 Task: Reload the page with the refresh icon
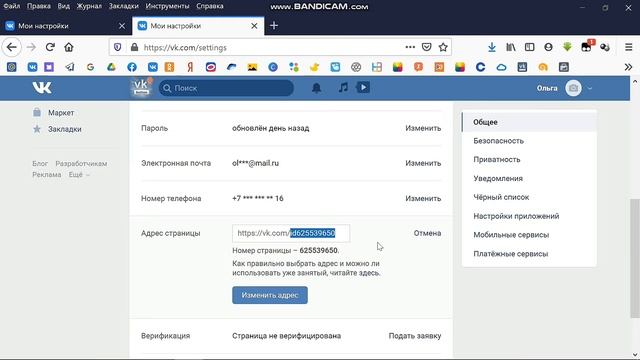point(50,47)
